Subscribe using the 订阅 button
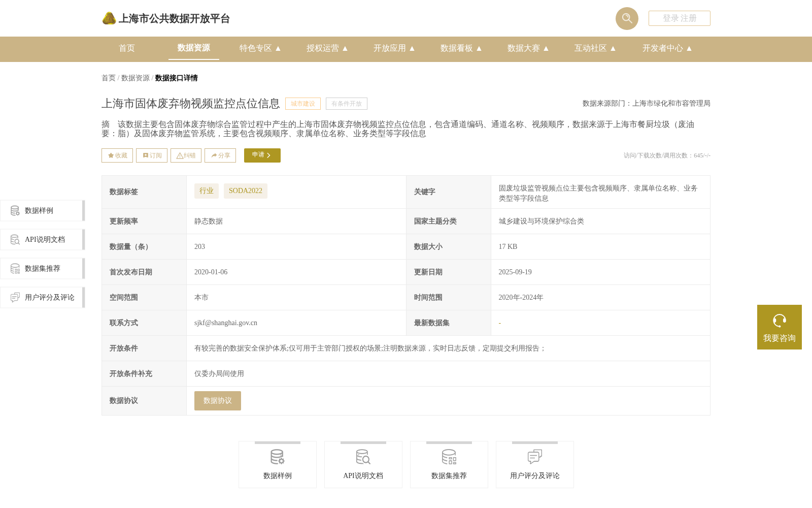Viewport: 812px width, 508px height. tap(152, 155)
